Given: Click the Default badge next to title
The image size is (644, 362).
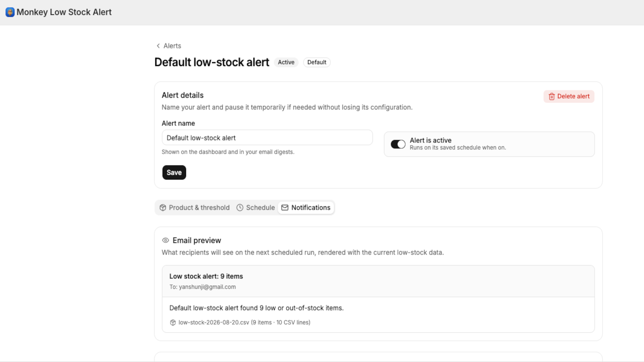Looking at the screenshot, I should [317, 62].
